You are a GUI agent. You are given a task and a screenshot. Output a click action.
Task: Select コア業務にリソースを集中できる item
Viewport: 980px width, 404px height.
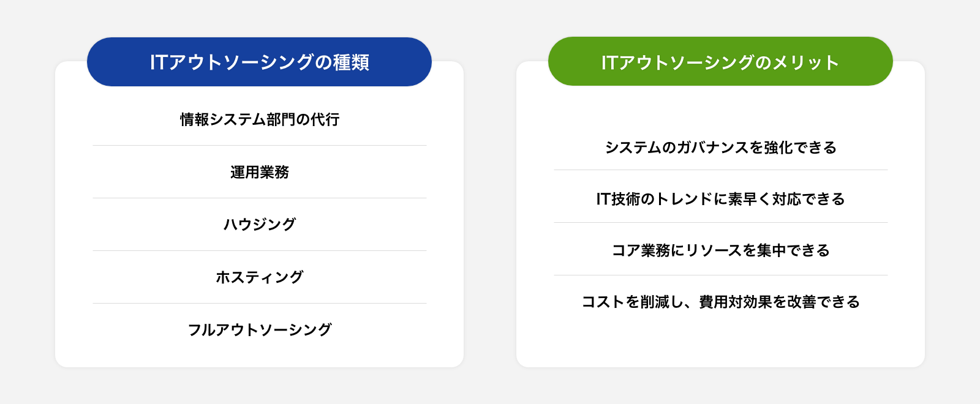721,250
